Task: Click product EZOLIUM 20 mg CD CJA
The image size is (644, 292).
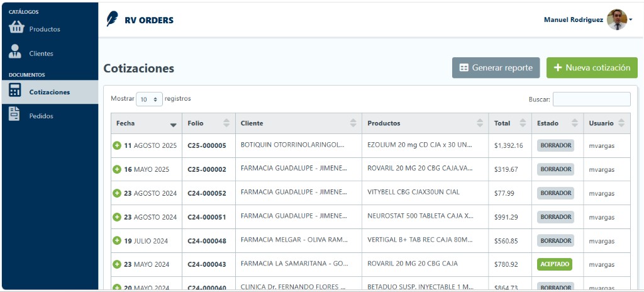Action: (419, 145)
